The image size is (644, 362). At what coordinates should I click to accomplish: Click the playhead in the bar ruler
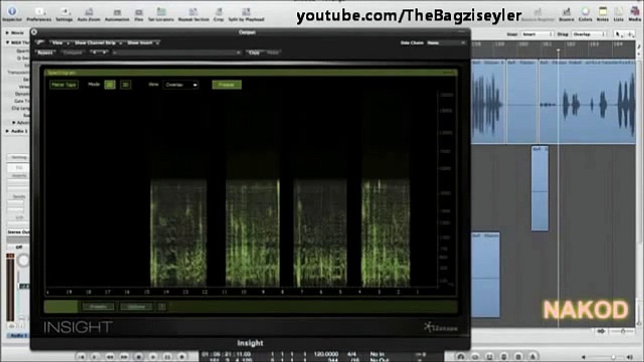558,50
